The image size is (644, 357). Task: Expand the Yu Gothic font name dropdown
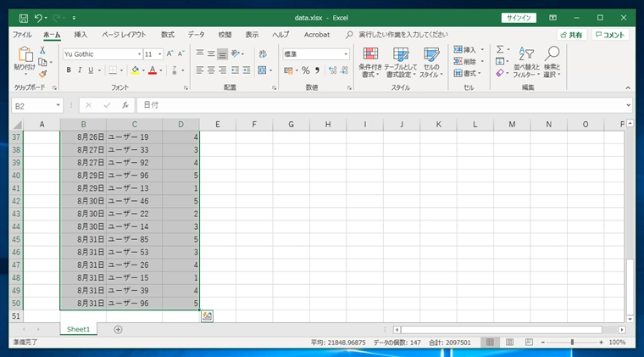coord(138,53)
